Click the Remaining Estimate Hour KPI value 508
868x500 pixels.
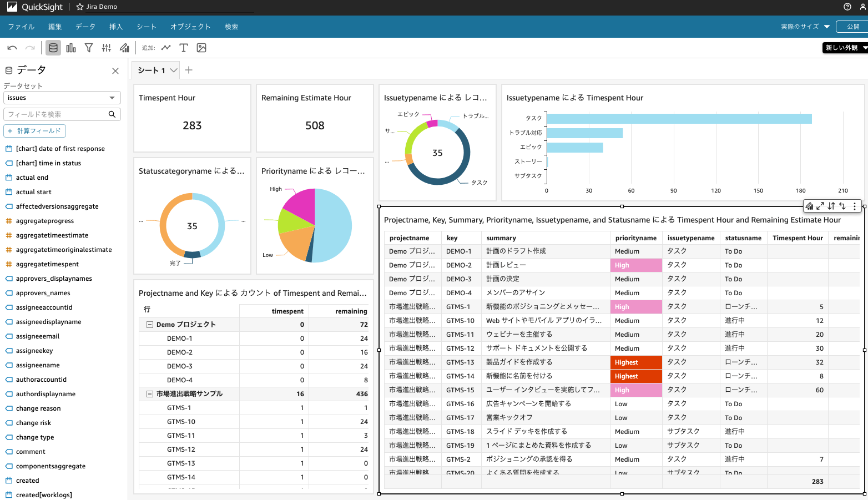(x=315, y=125)
